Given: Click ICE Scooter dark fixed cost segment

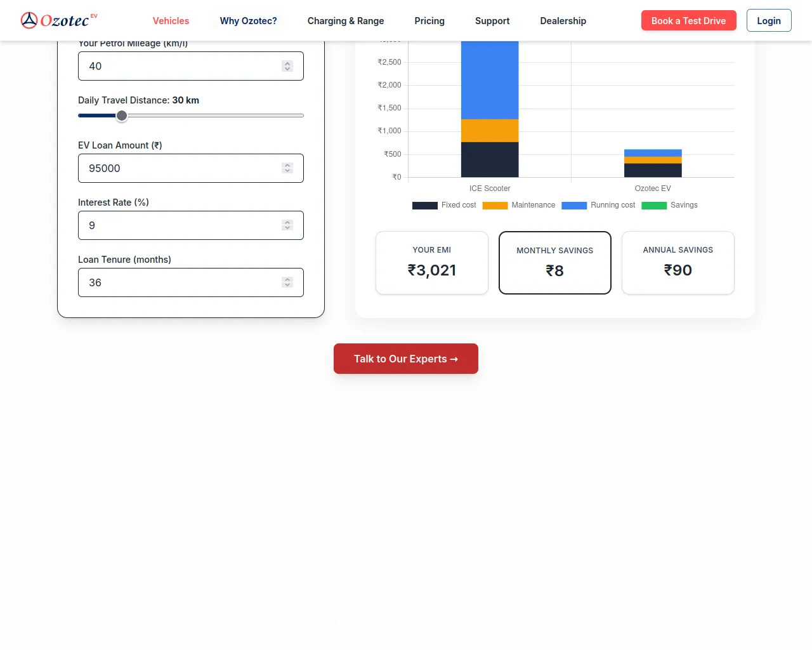Looking at the screenshot, I should (x=490, y=159).
